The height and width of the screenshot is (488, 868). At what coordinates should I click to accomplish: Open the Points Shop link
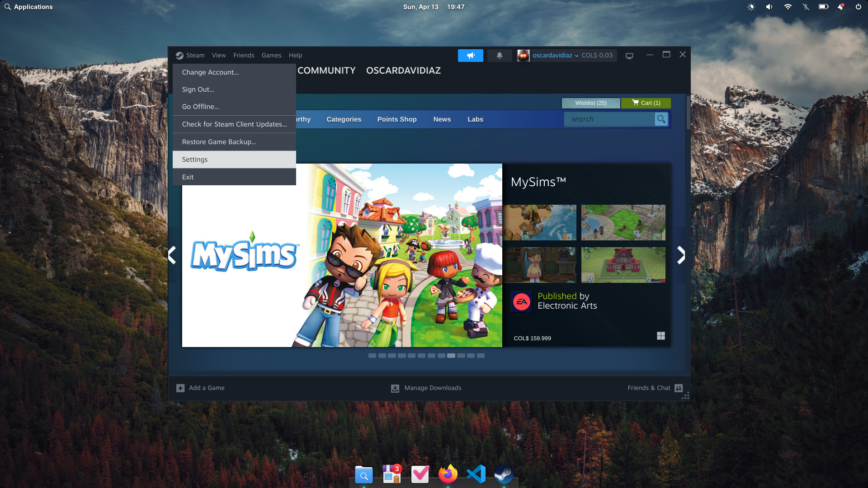coord(397,119)
